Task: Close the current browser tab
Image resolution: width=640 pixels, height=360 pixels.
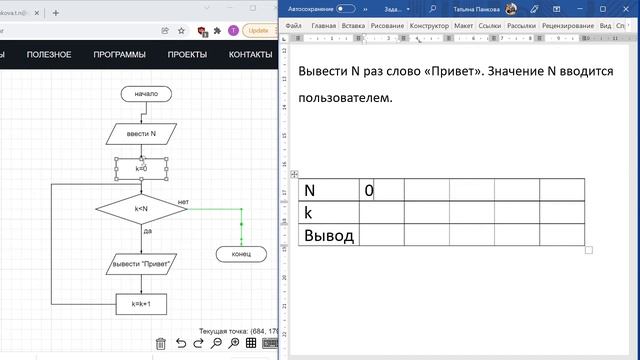Action: (x=37, y=13)
